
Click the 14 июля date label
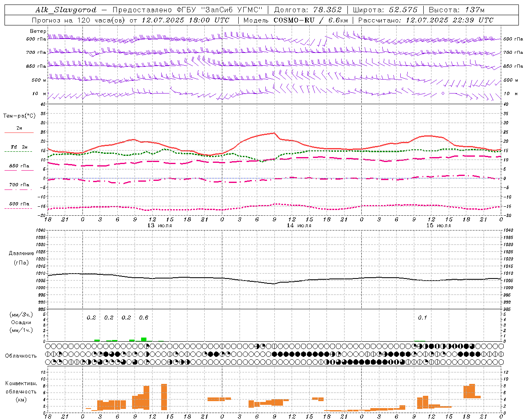299,226
